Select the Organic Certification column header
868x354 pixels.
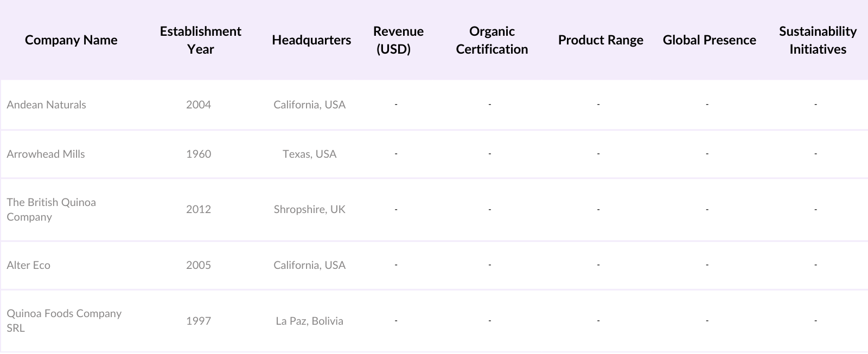pyautogui.click(x=492, y=40)
